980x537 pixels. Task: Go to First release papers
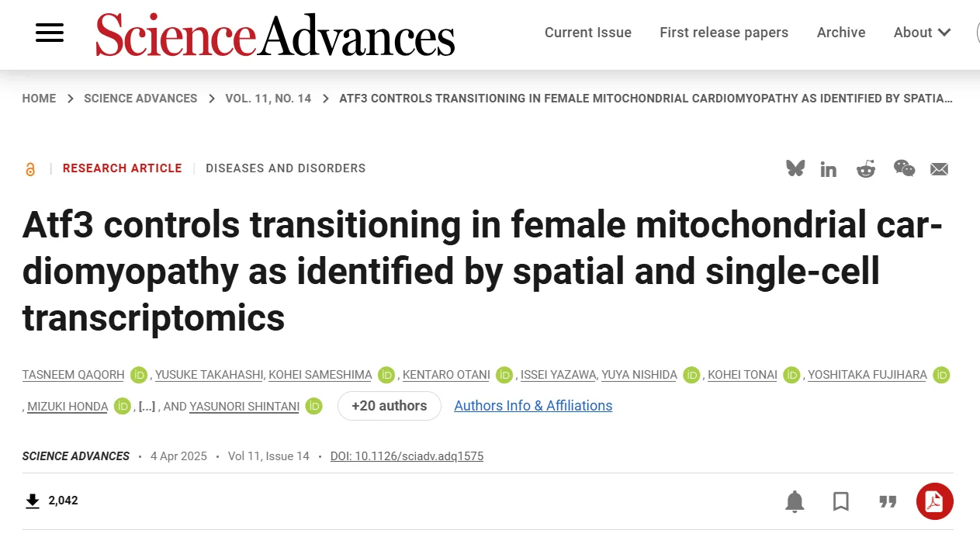724,33
